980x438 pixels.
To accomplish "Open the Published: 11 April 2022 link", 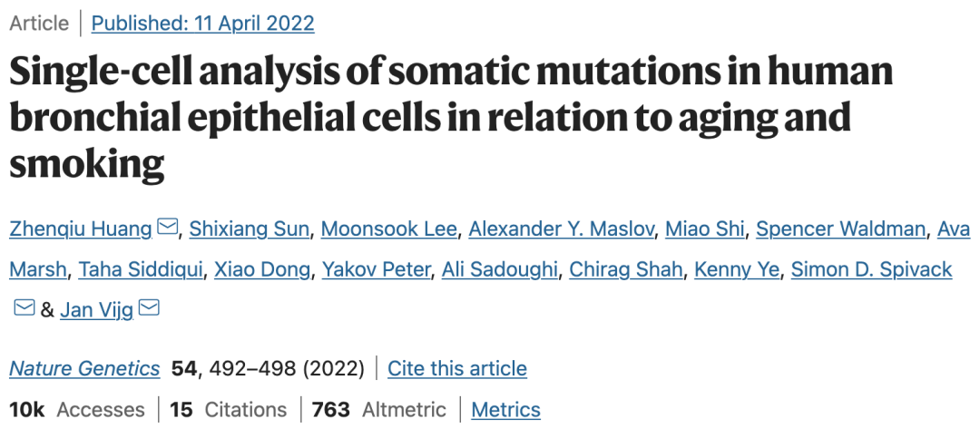I will (202, 24).
